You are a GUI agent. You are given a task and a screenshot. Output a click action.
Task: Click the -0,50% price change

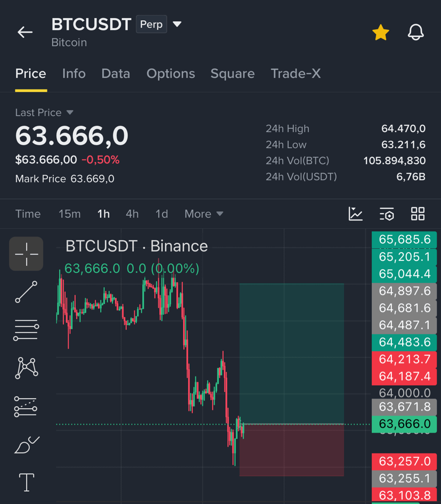point(100,160)
